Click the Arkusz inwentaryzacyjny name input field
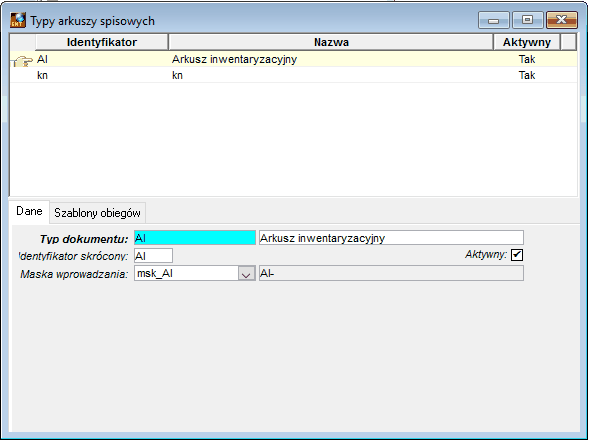This screenshot has width=589, height=440. (391, 238)
